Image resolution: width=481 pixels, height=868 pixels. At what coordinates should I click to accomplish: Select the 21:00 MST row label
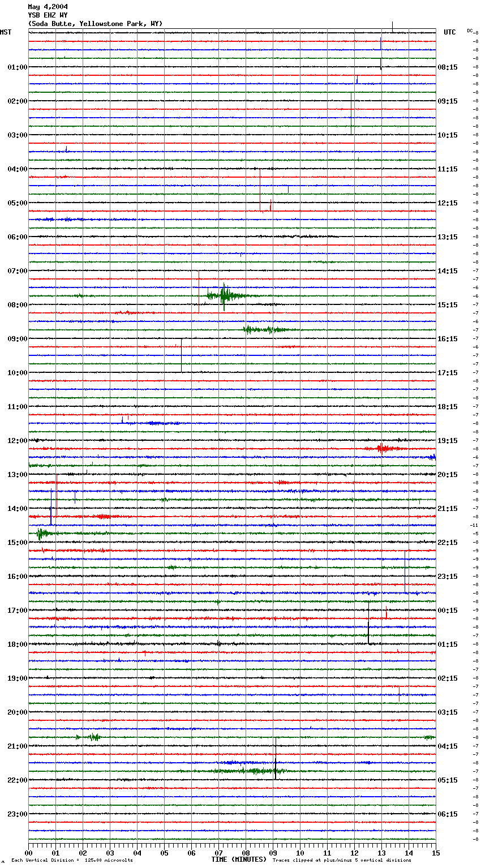tap(18, 746)
